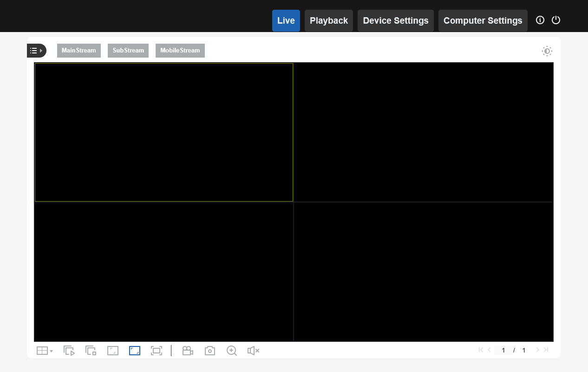Select SubStream for all channels
This screenshot has width=588, height=372.
(x=128, y=51)
